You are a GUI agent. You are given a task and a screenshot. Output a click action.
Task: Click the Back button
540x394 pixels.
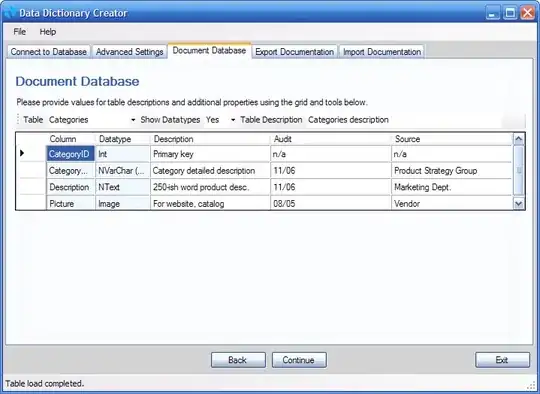point(238,360)
